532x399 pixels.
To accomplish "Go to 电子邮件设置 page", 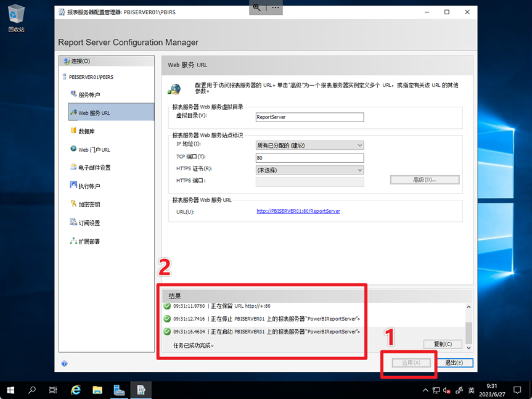I will click(94, 168).
